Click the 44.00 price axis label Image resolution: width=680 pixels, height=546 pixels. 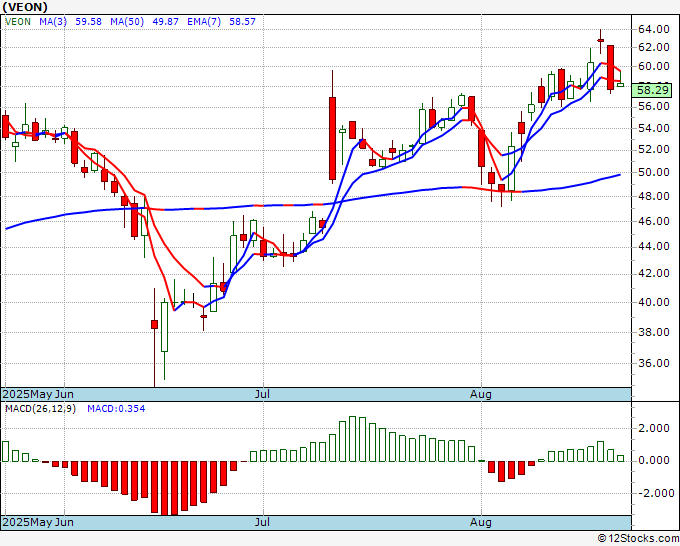[x=654, y=246]
